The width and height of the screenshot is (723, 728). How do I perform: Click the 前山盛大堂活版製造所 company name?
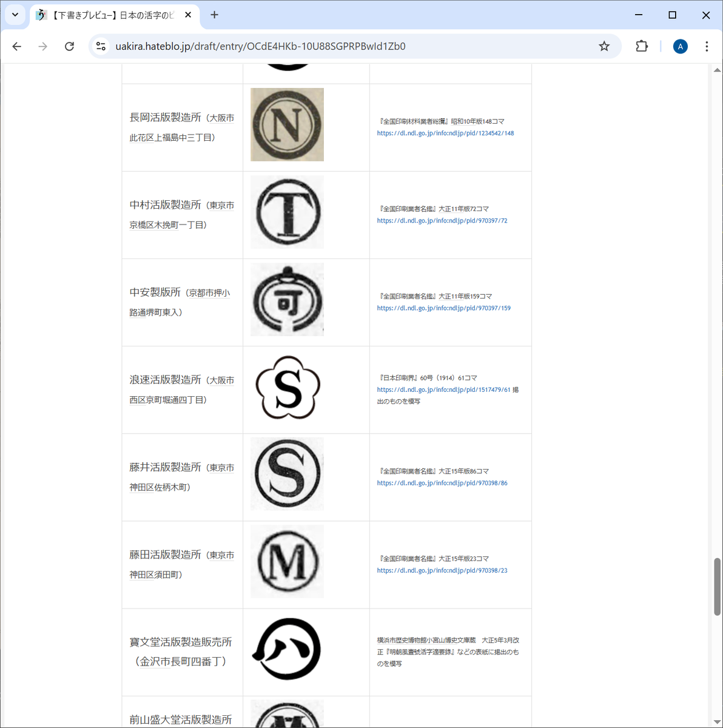point(181,720)
